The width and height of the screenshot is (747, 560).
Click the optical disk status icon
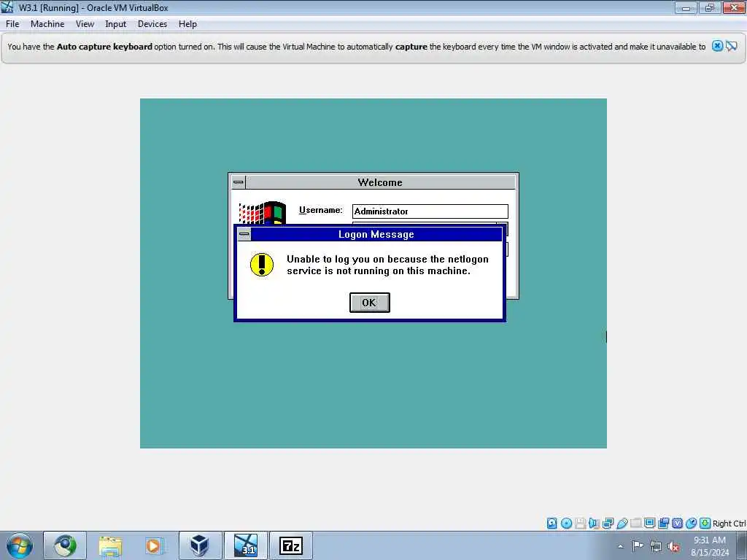coord(566,524)
